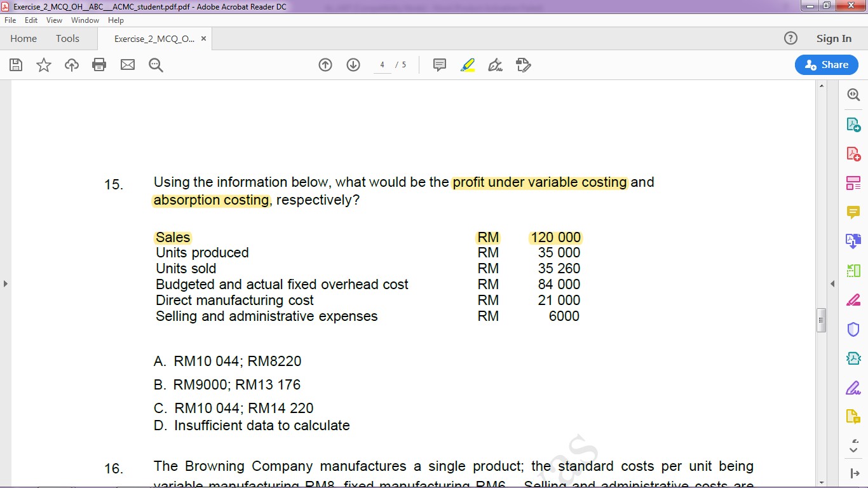The width and height of the screenshot is (868, 488).
Task: Email the document as attachment
Action: point(128,64)
